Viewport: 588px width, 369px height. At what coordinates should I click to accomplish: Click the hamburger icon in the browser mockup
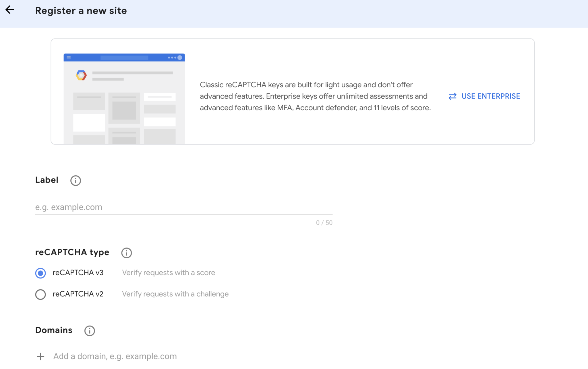(x=69, y=57)
